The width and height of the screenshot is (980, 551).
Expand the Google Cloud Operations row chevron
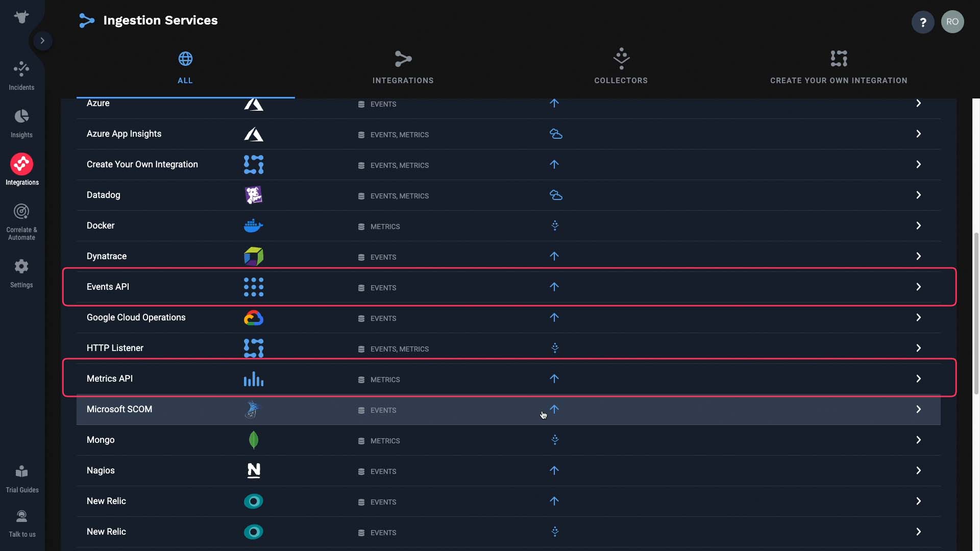(918, 317)
